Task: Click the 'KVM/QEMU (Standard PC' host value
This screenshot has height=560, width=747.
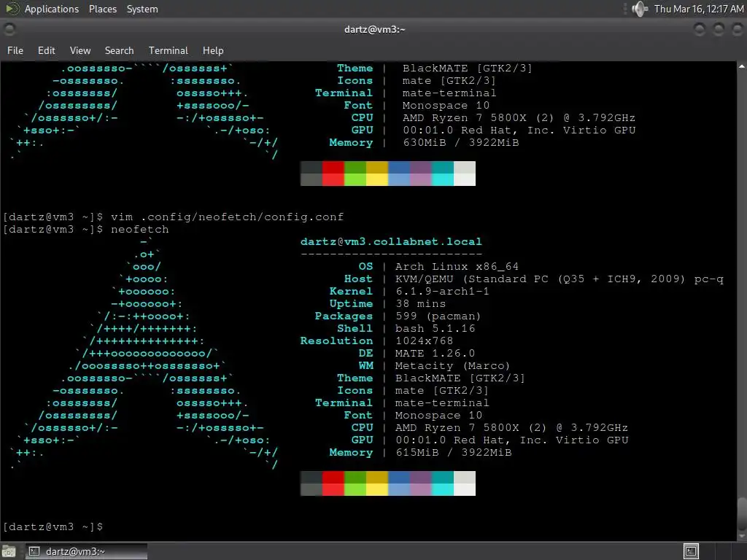Action: [472, 279]
